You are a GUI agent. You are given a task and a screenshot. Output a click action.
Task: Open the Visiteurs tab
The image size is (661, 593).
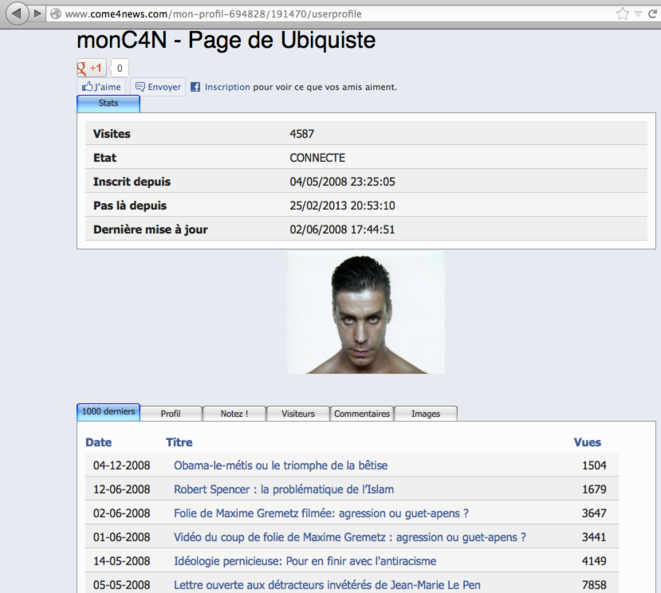point(298,413)
